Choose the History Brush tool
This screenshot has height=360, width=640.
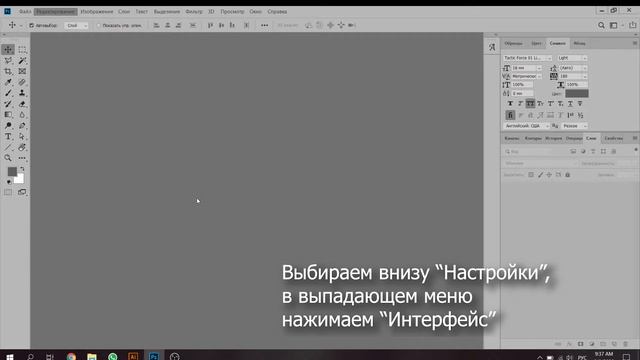click(x=8, y=104)
